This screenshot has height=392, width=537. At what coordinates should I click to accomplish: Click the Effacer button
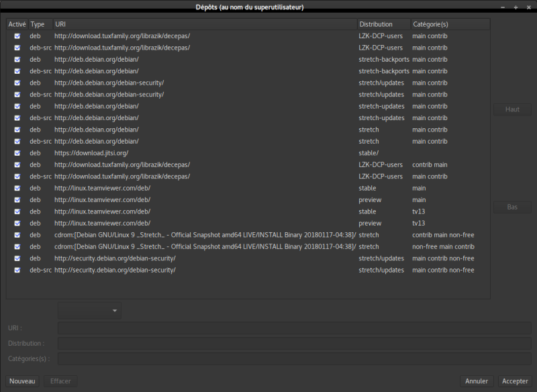click(60, 381)
